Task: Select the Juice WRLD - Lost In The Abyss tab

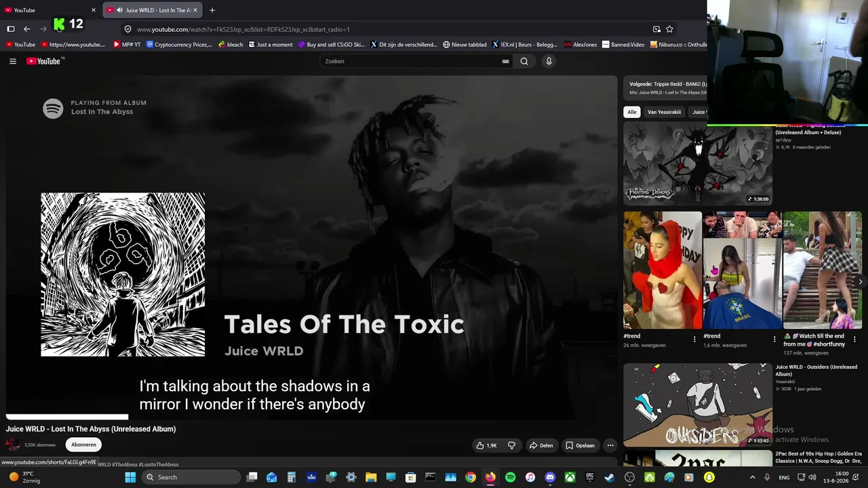Action: coord(152,10)
